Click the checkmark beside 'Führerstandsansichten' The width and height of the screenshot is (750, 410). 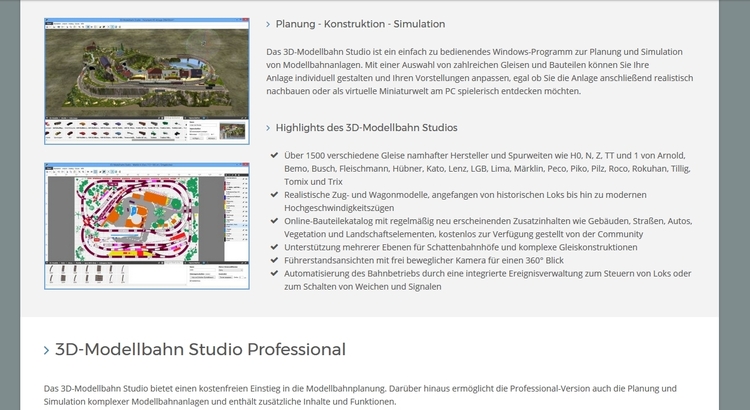click(x=274, y=260)
